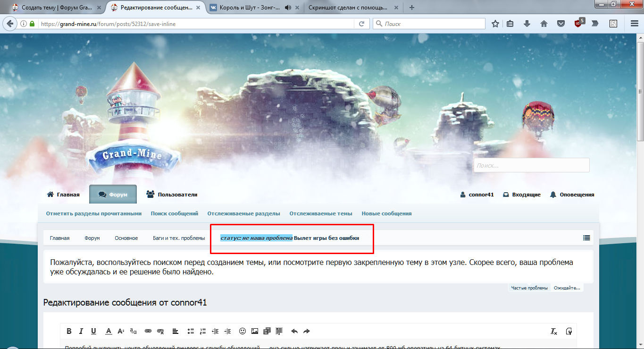Screen dimensions: 644x349
Task: Click the Баги и тех. проблемы breadcrumb
Action: click(x=179, y=238)
